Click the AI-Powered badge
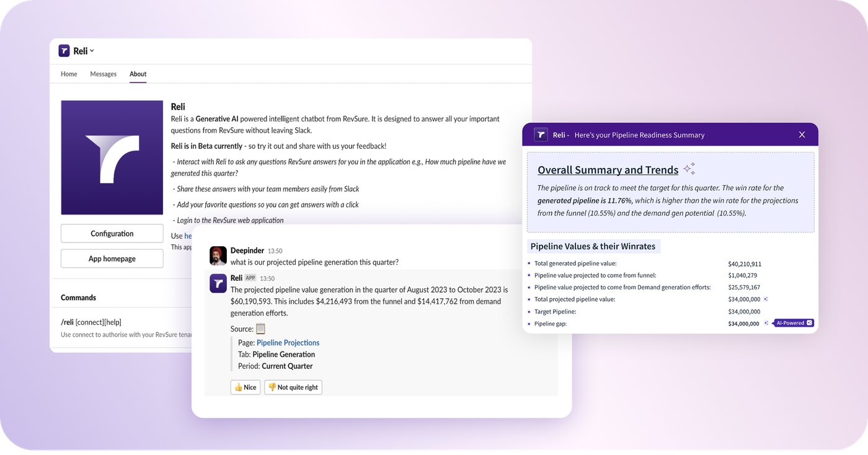This screenshot has width=868, height=455. click(x=794, y=323)
